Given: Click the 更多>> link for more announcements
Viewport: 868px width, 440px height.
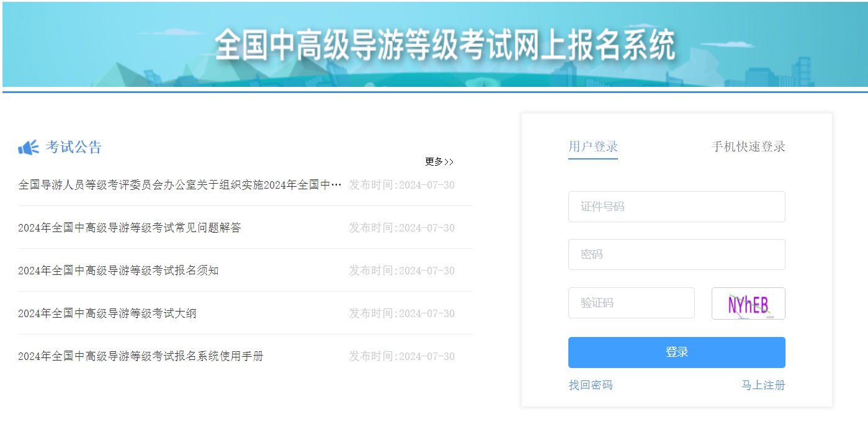Looking at the screenshot, I should [439, 162].
